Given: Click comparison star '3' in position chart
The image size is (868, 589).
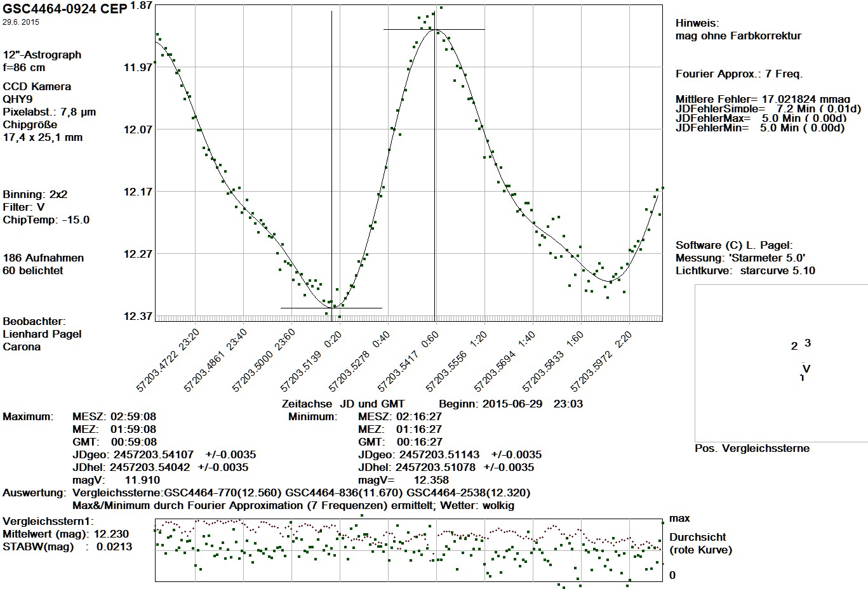Looking at the screenshot, I should click(808, 343).
